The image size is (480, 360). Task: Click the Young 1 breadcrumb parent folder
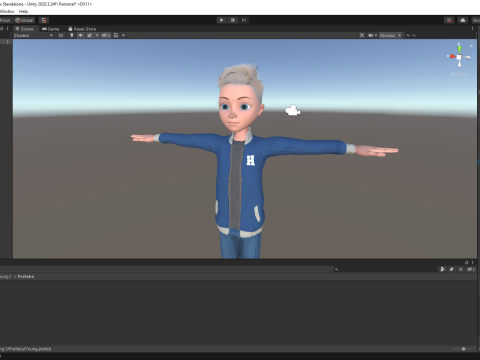click(6, 276)
